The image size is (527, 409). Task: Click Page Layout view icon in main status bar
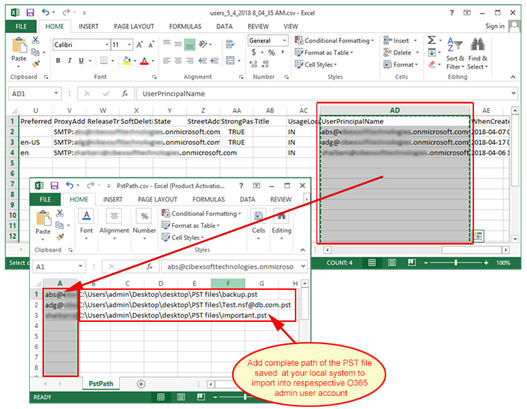pos(392,262)
